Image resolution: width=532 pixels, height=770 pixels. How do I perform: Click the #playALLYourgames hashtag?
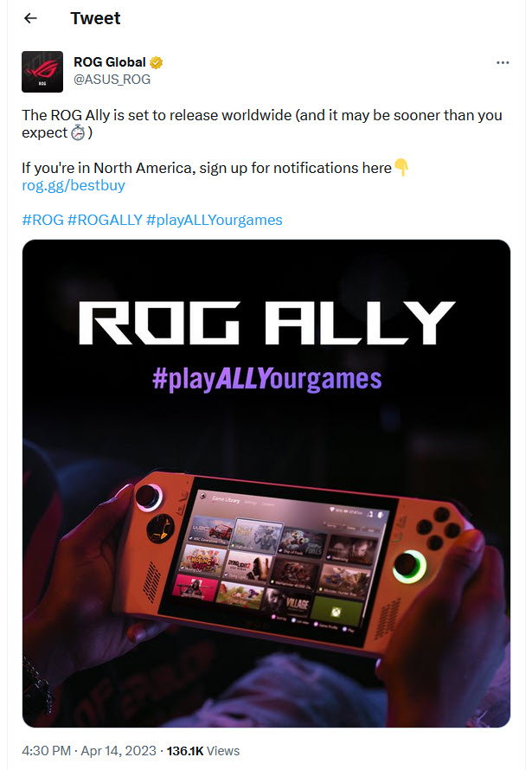(215, 220)
